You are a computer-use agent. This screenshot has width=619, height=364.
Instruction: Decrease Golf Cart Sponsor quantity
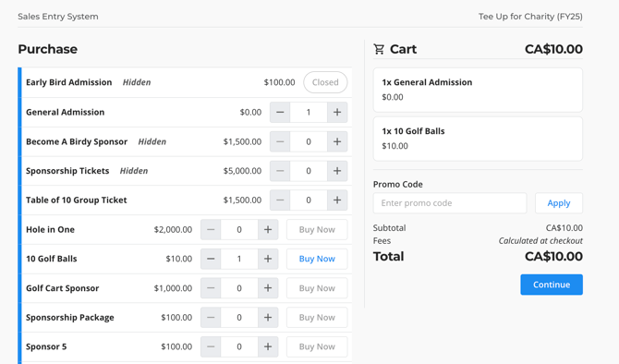coord(211,288)
